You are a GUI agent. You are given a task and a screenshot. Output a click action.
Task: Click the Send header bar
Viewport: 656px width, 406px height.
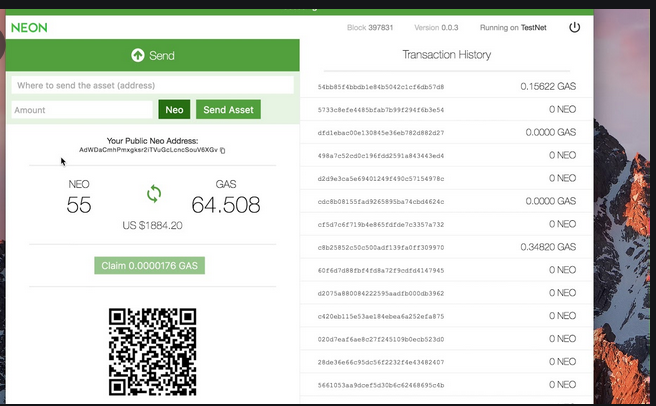[x=152, y=55]
